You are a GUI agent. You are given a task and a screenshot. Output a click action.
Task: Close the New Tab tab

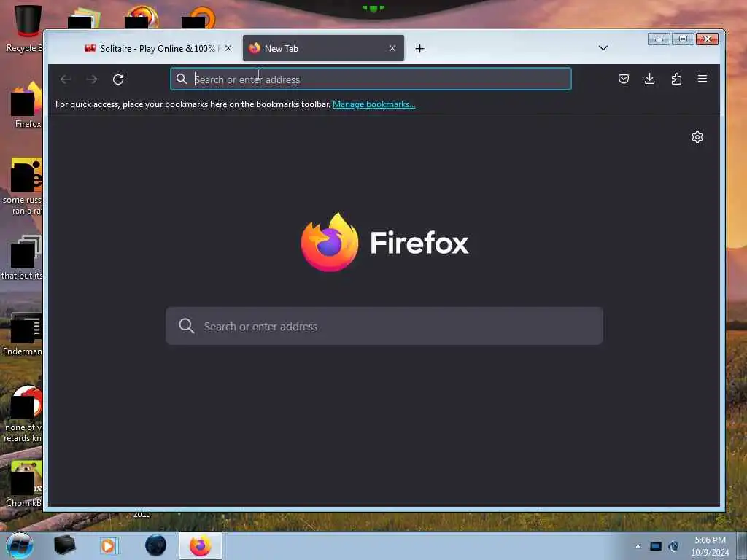tap(392, 48)
